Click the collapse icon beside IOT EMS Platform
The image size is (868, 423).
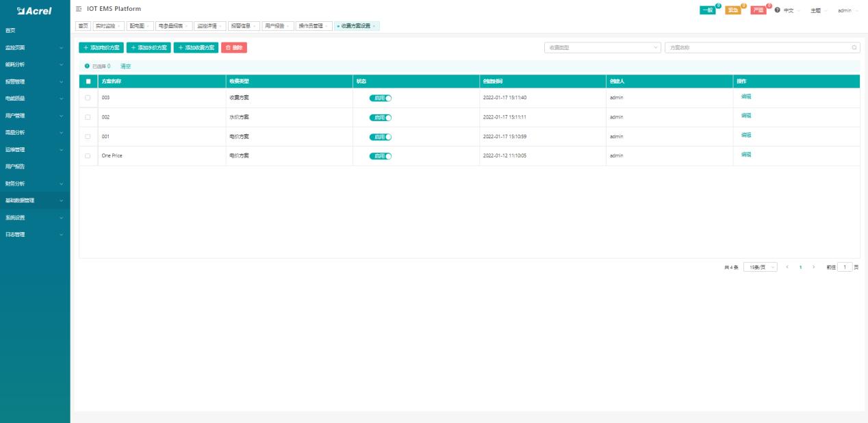tap(80, 9)
